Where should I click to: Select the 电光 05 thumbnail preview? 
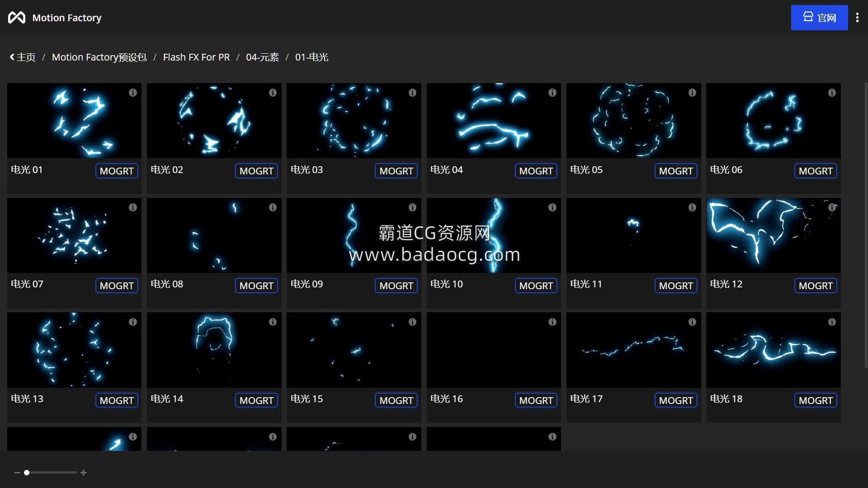tap(633, 121)
